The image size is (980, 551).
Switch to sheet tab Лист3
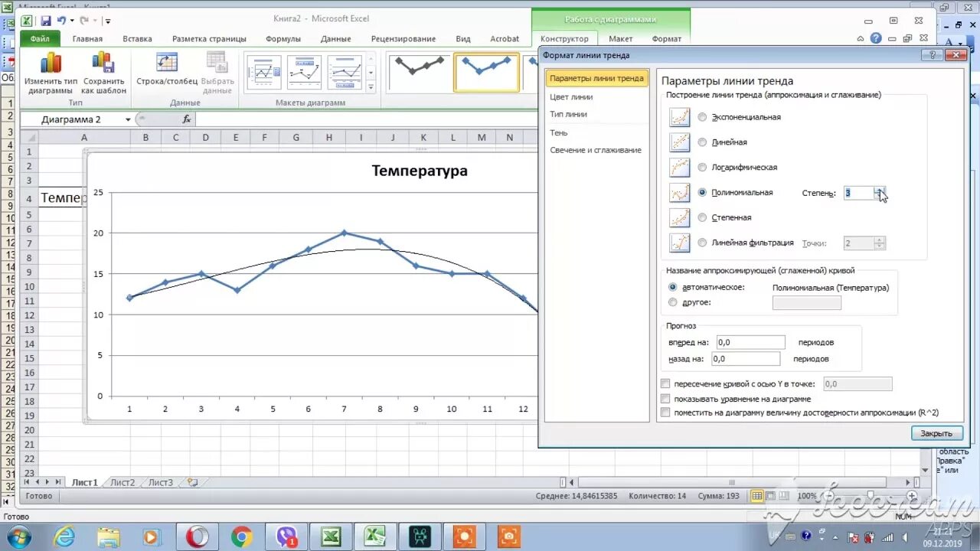click(161, 482)
